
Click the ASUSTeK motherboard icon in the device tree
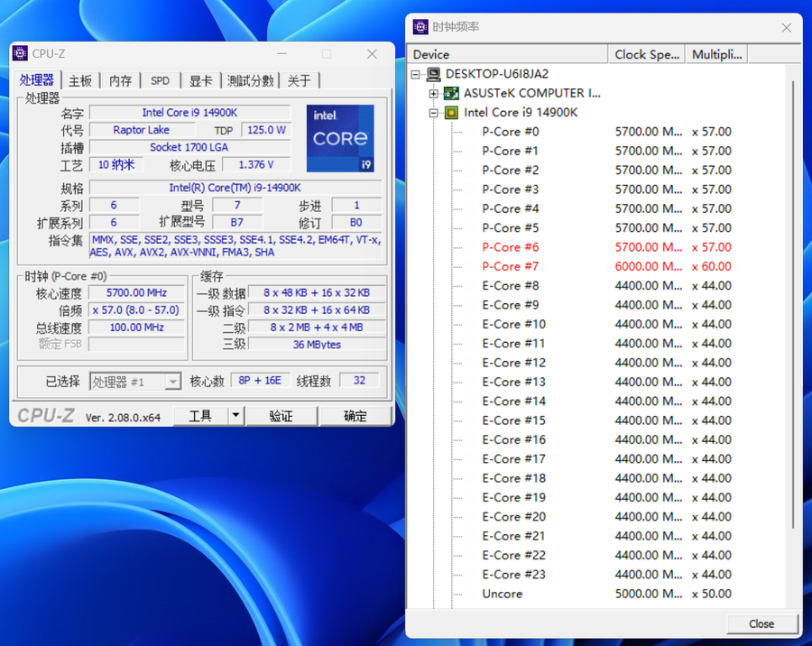[448, 93]
